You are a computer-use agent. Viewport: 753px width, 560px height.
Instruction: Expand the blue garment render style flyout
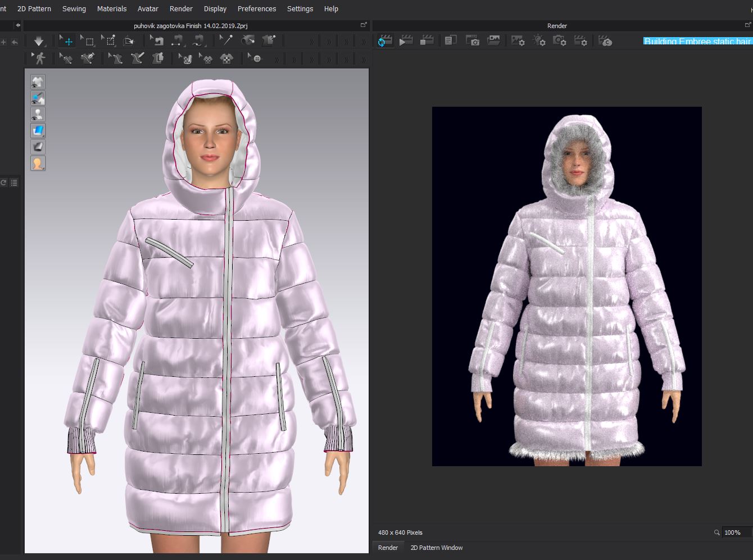coord(38,131)
